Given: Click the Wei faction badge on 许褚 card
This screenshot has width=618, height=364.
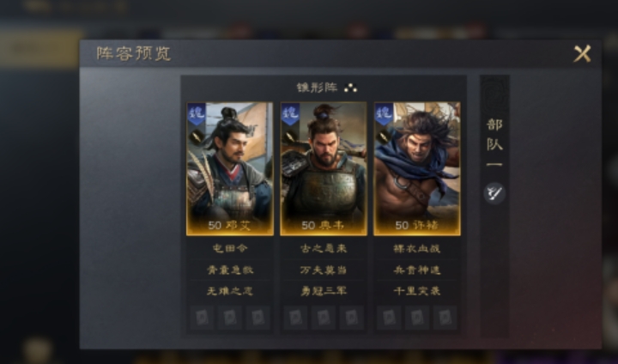Looking at the screenshot, I should [x=384, y=114].
